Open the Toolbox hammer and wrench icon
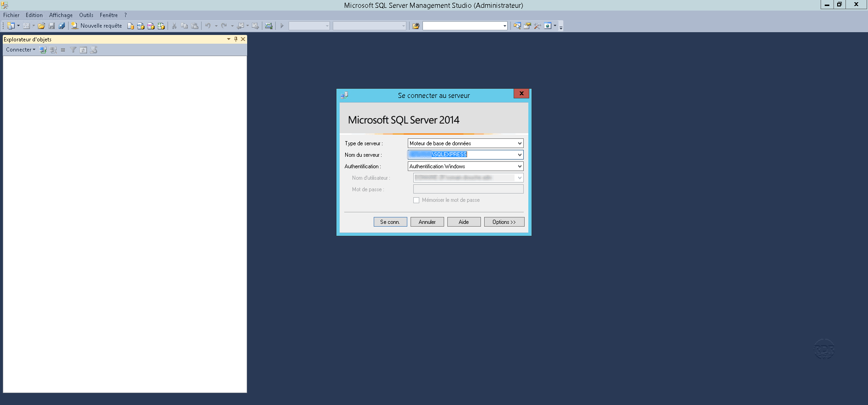 (x=537, y=26)
